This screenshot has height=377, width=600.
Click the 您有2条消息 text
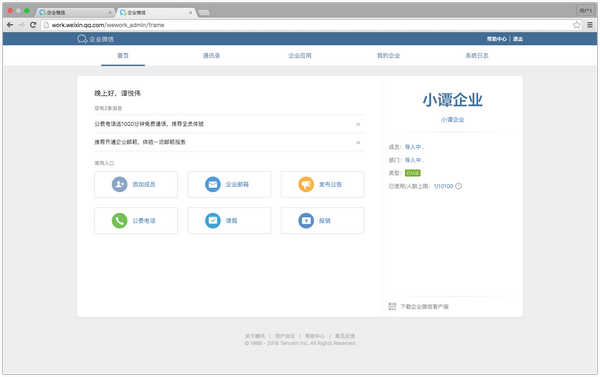(108, 108)
